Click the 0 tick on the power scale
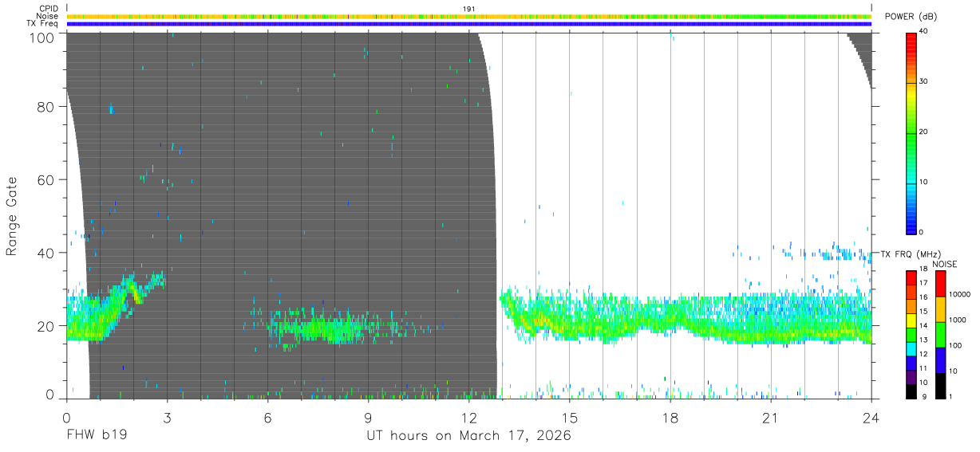The width and height of the screenshot is (980, 452). click(x=922, y=233)
